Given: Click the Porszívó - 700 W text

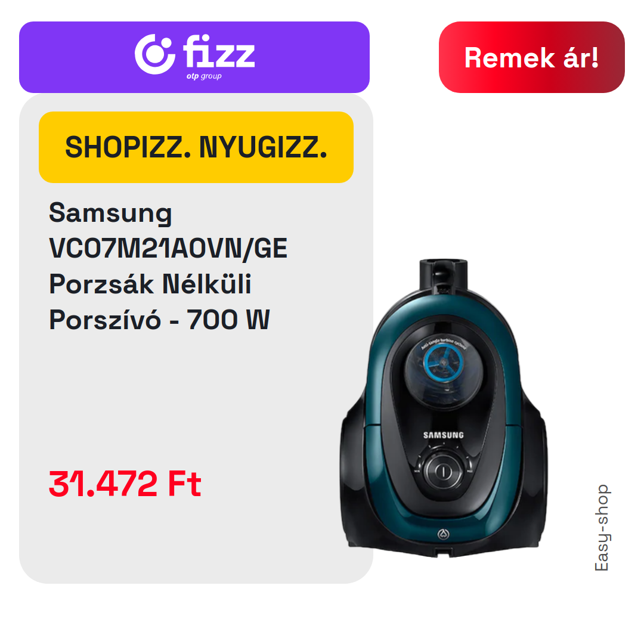Looking at the screenshot, I should point(159,320).
